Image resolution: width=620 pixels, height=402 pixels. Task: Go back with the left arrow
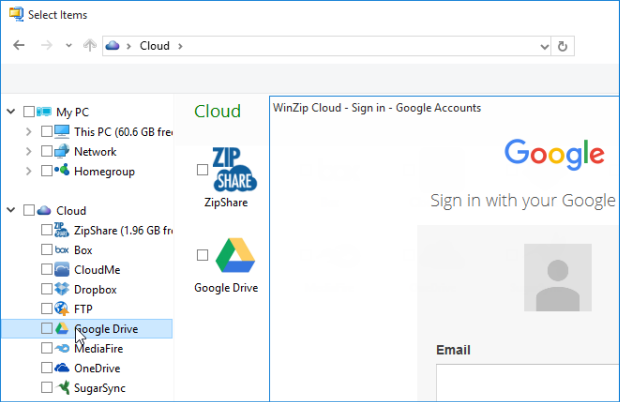pyautogui.click(x=19, y=45)
